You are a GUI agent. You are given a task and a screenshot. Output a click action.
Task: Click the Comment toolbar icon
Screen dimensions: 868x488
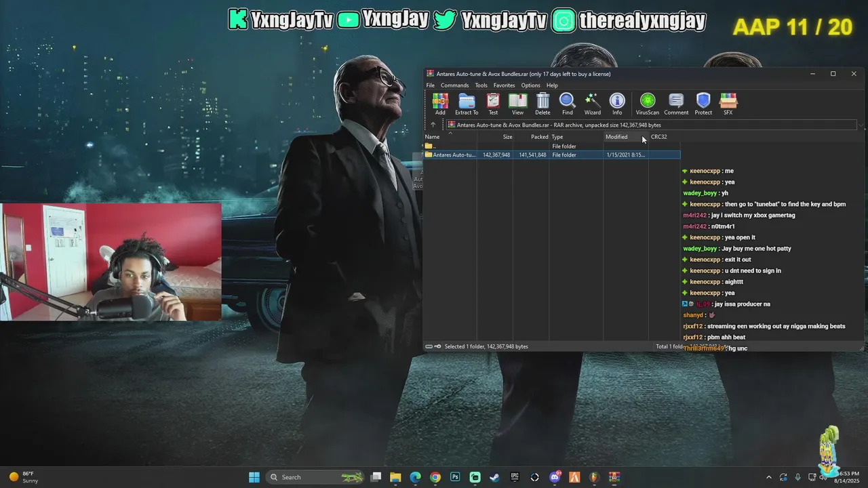[x=676, y=104]
